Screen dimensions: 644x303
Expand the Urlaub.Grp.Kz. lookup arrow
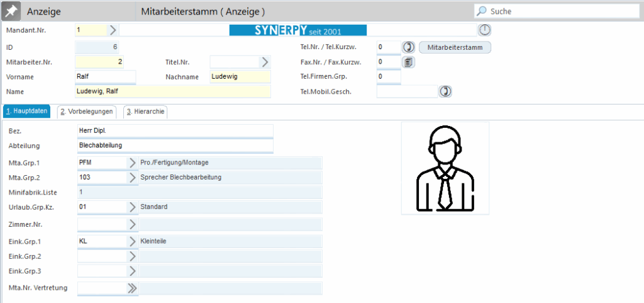coord(132,207)
